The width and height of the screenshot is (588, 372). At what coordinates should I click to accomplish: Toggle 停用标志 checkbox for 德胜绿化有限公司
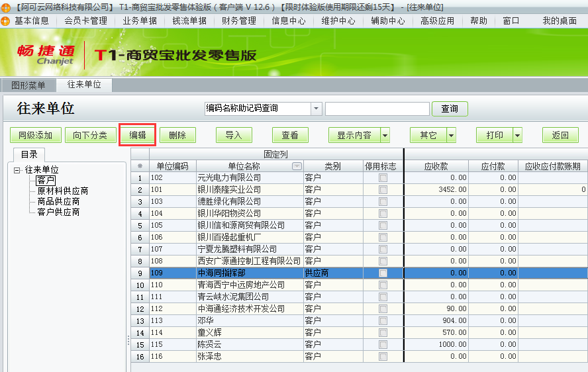[383, 202]
